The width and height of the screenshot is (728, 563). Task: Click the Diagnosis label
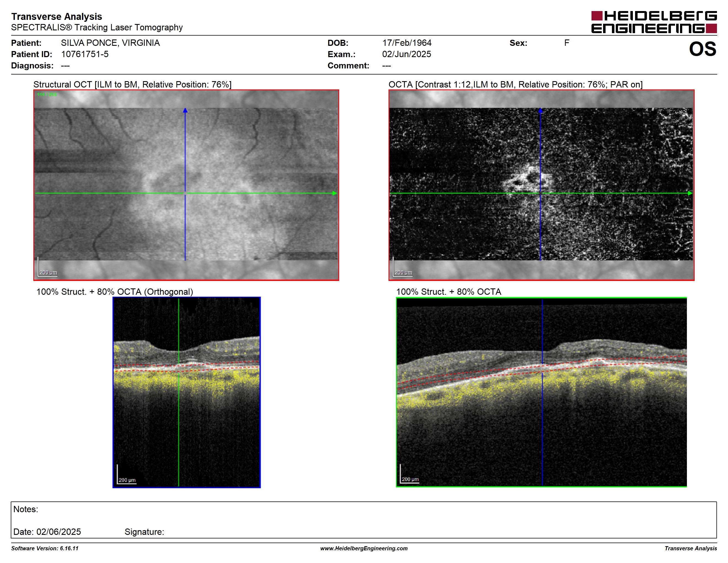click(x=32, y=65)
